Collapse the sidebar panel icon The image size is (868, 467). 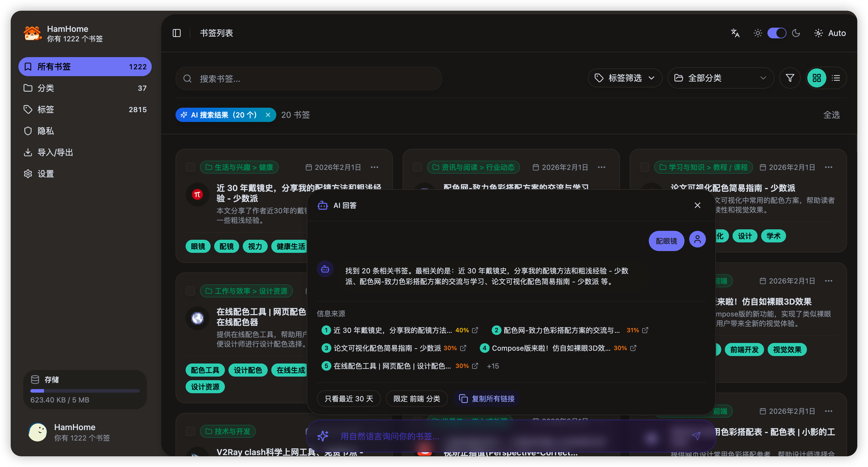coord(177,33)
